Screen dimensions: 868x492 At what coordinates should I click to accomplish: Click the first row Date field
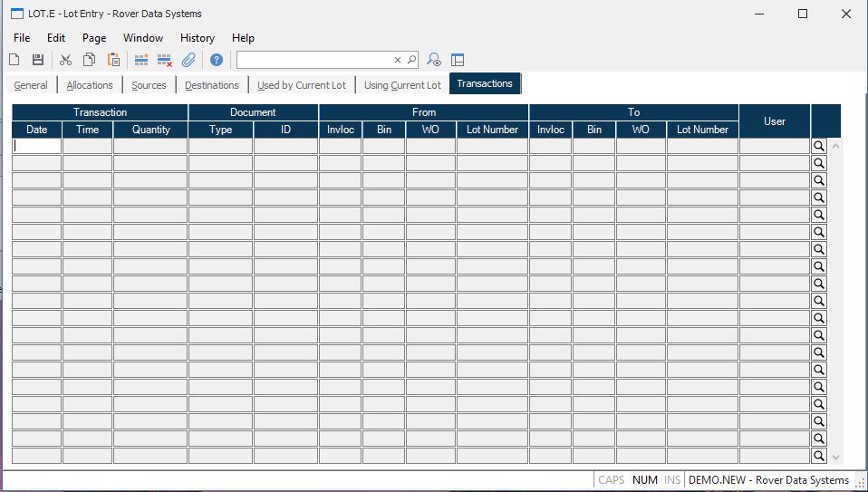pos(37,146)
